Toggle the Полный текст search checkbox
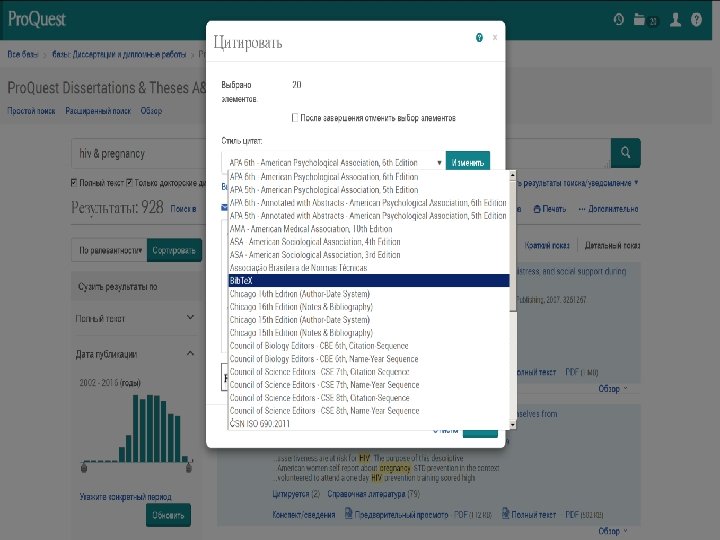Screen dimensions: 720x540 click(74, 183)
